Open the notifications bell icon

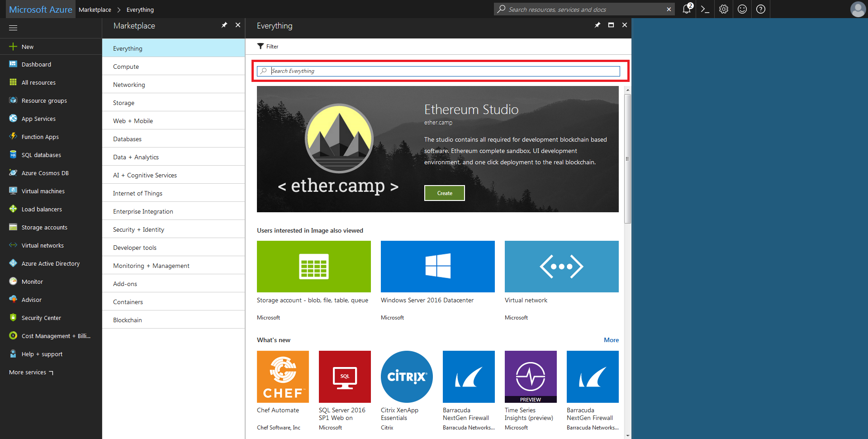click(687, 9)
